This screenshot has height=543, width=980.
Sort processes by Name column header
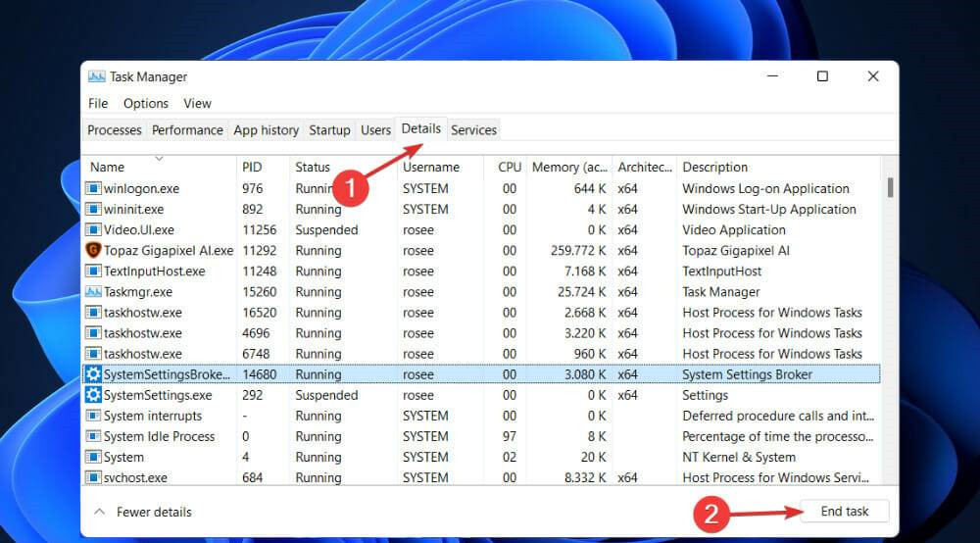coord(108,168)
